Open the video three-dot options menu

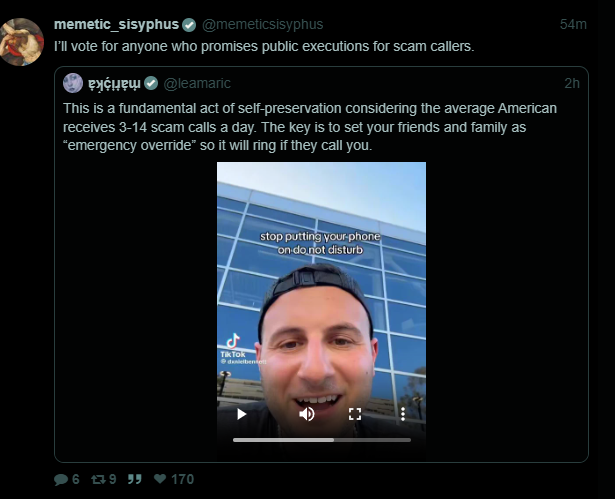click(x=403, y=414)
